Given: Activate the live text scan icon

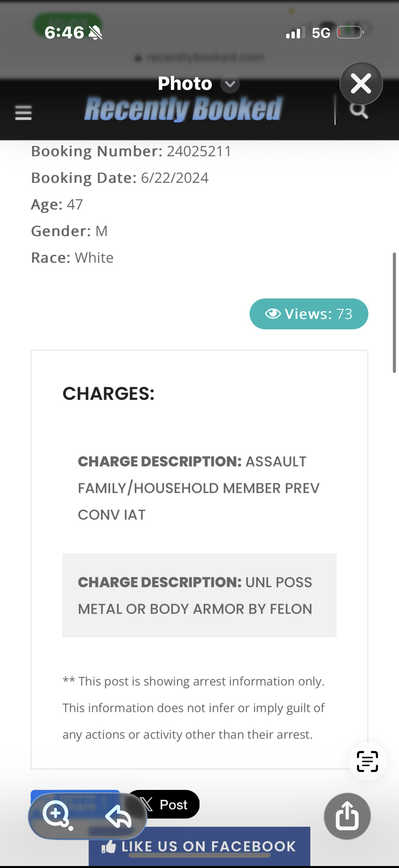Looking at the screenshot, I should [367, 761].
